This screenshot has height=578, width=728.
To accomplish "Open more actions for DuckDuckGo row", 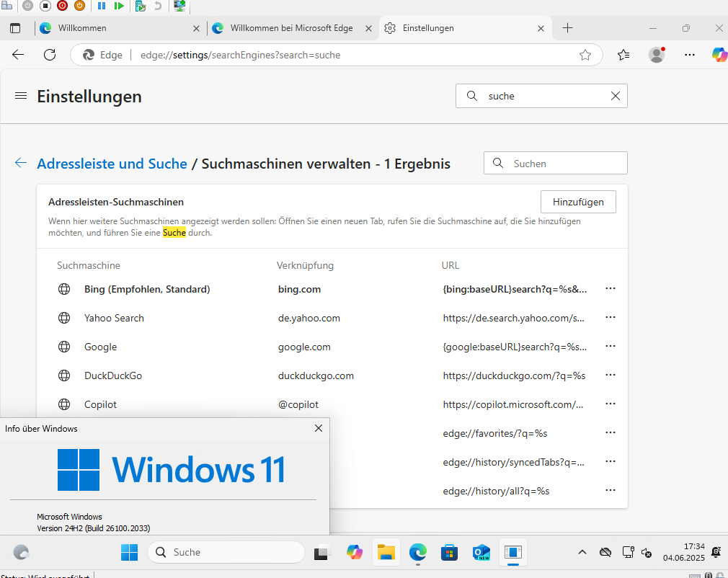I will click(x=610, y=375).
